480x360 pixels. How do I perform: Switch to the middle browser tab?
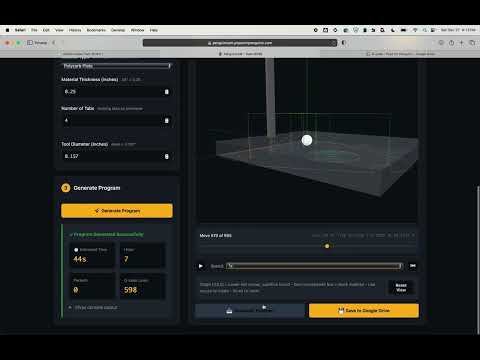240,54
